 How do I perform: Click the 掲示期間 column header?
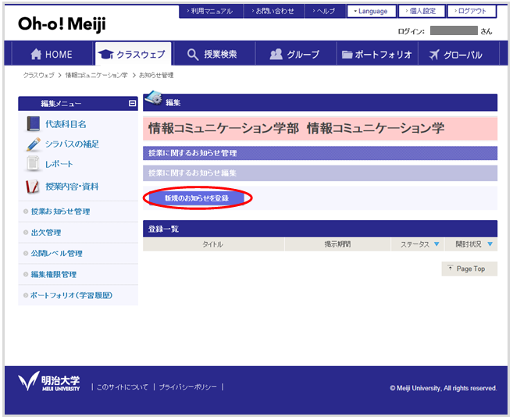pyautogui.click(x=337, y=244)
